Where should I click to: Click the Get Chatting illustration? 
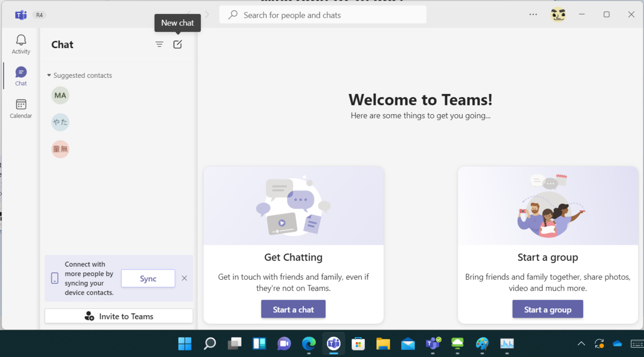(x=294, y=205)
